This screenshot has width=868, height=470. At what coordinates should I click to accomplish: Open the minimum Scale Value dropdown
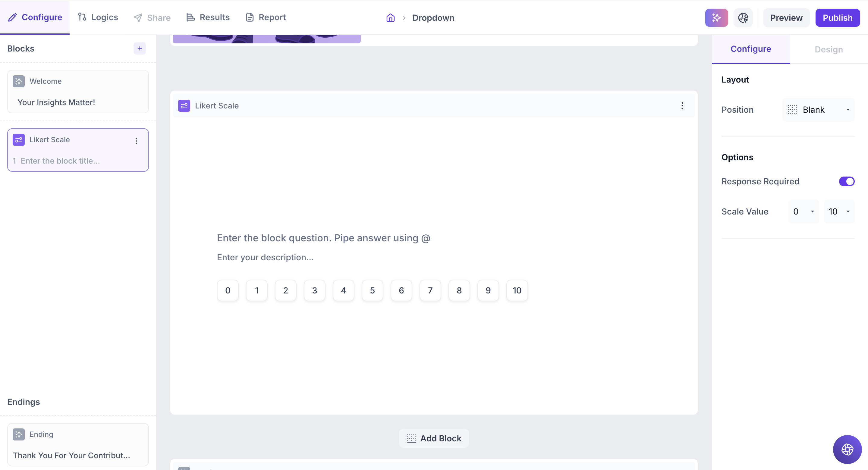point(803,211)
